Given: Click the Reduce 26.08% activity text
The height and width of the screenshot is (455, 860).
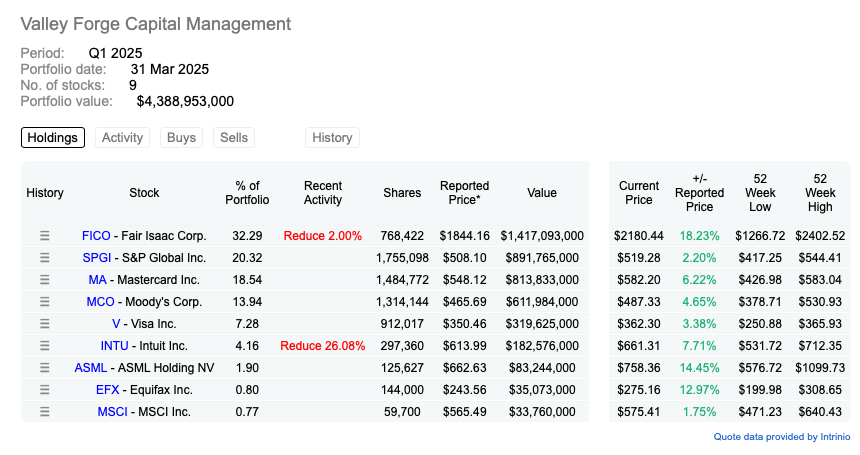Looking at the screenshot, I should [322, 345].
